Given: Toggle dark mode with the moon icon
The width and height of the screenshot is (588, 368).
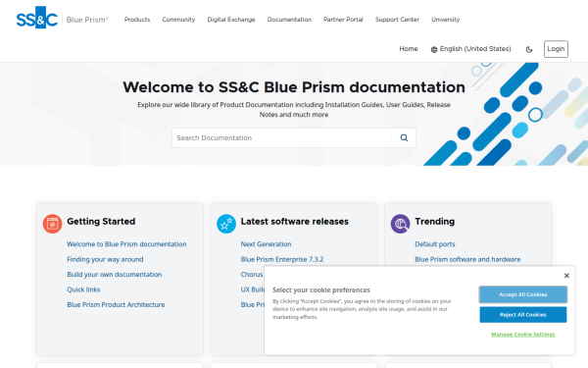Looking at the screenshot, I should (529, 49).
